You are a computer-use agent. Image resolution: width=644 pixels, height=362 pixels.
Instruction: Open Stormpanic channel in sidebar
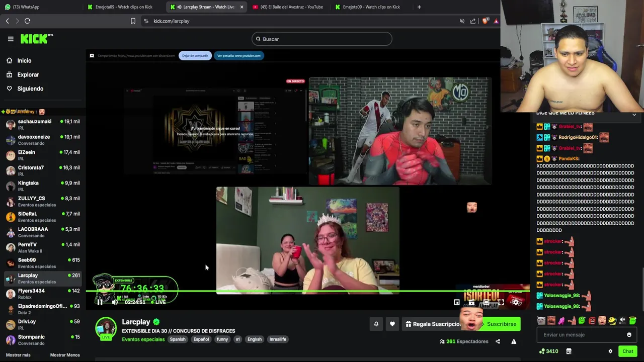43,340
